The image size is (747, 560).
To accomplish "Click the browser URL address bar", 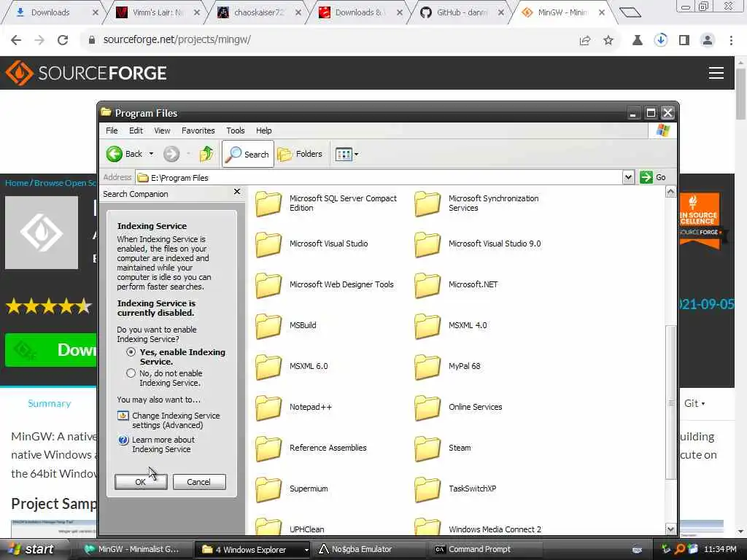I will (333, 40).
